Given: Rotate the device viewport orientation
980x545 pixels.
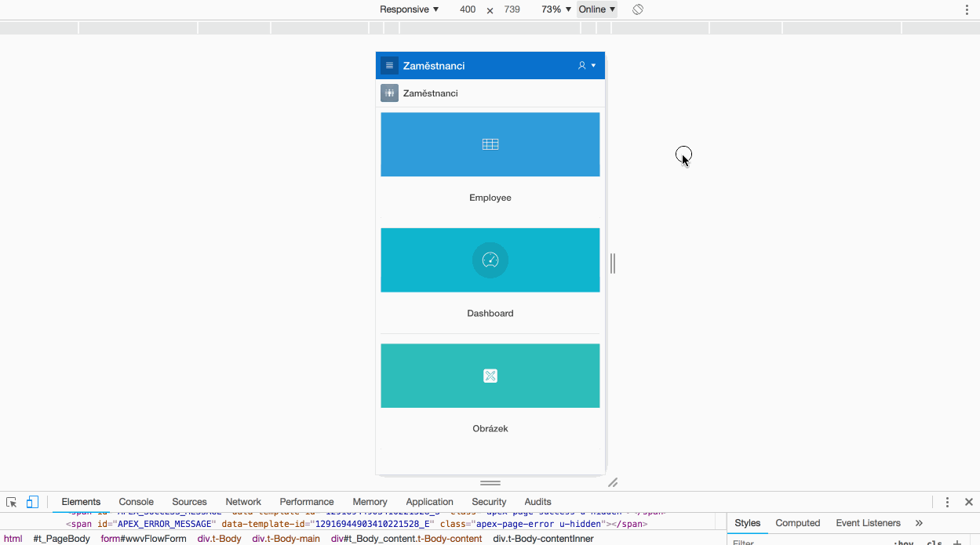Looking at the screenshot, I should [638, 9].
